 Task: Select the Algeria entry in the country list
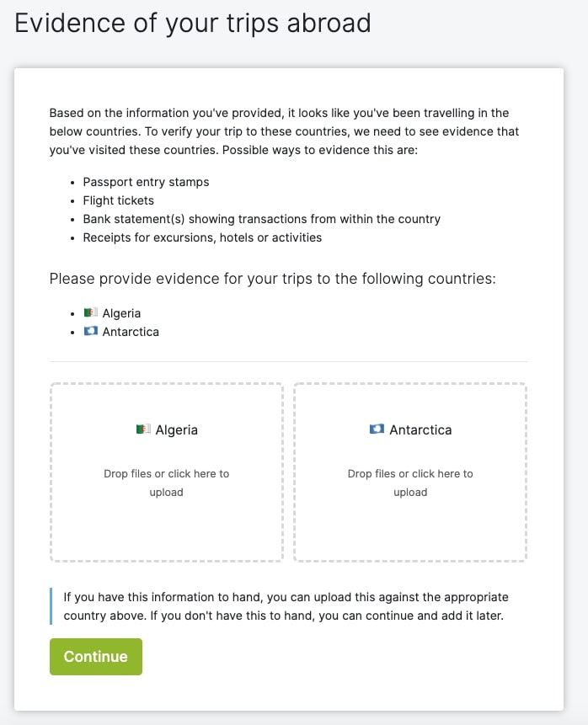point(112,313)
